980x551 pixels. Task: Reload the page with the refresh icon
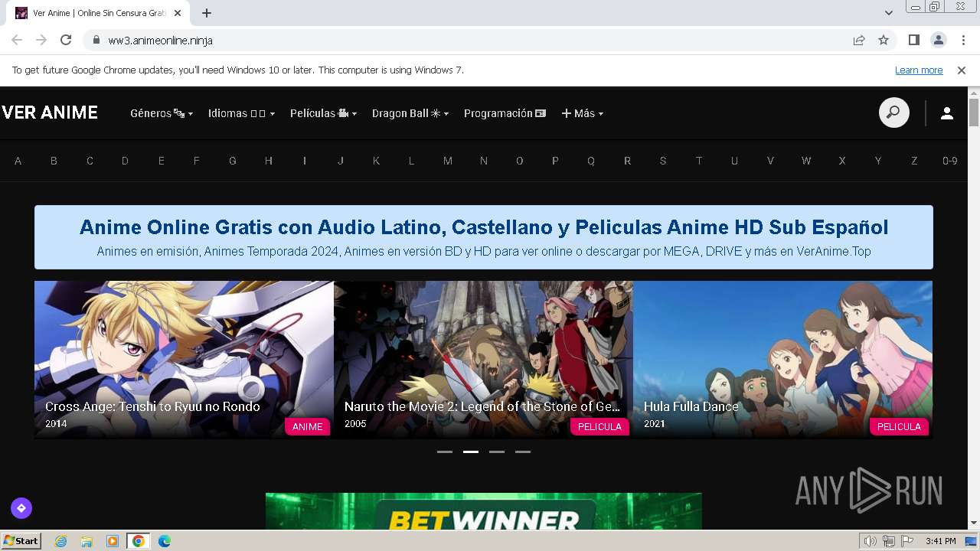pos(66,41)
